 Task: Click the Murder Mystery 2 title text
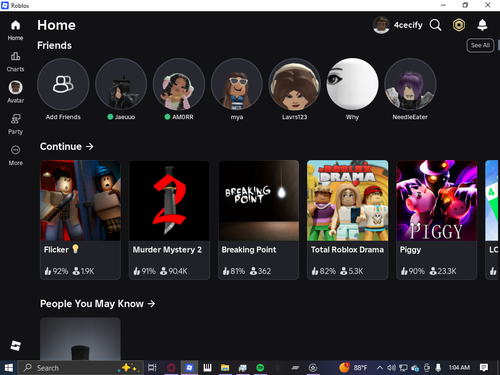(167, 250)
